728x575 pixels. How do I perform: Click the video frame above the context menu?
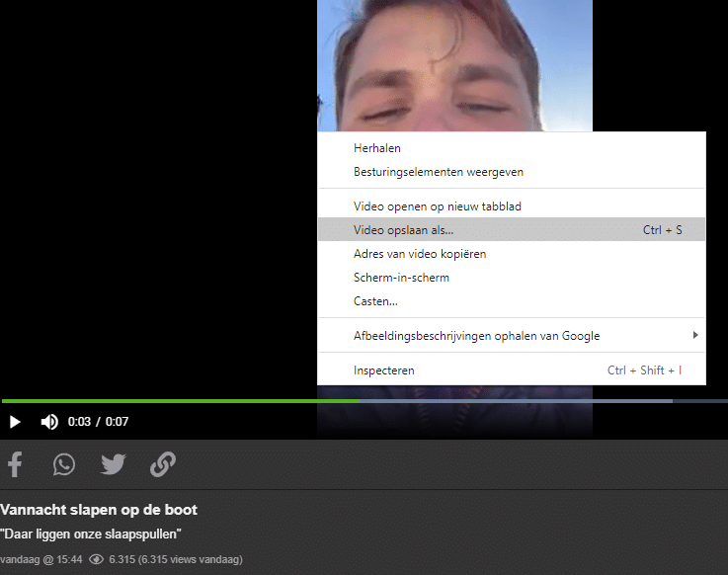pyautogui.click(x=454, y=65)
